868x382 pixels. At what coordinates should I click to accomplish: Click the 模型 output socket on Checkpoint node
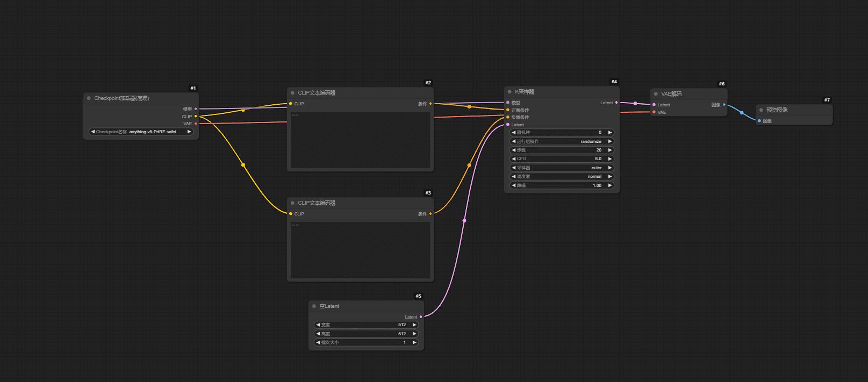click(196, 109)
